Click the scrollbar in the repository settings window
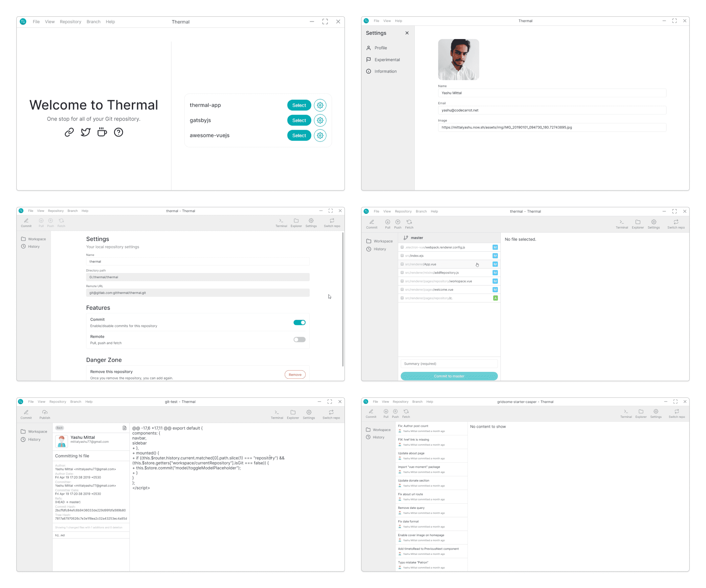The image size is (706, 588). [x=342, y=299]
